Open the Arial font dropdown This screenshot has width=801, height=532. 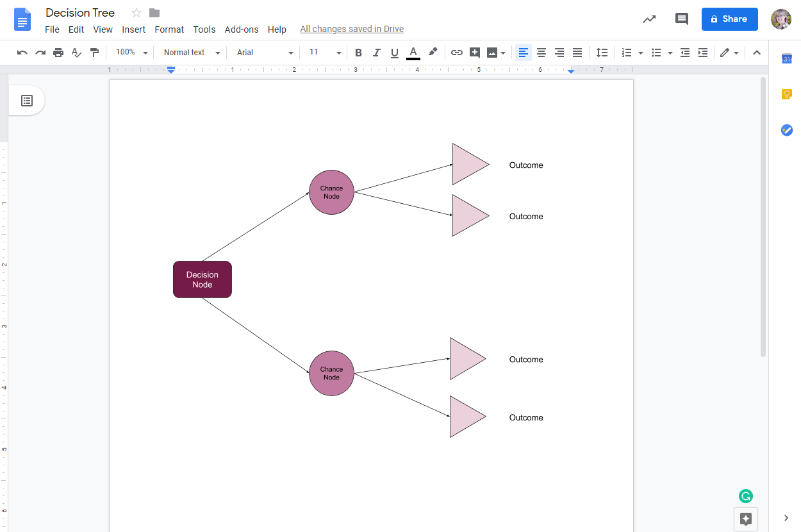point(265,53)
